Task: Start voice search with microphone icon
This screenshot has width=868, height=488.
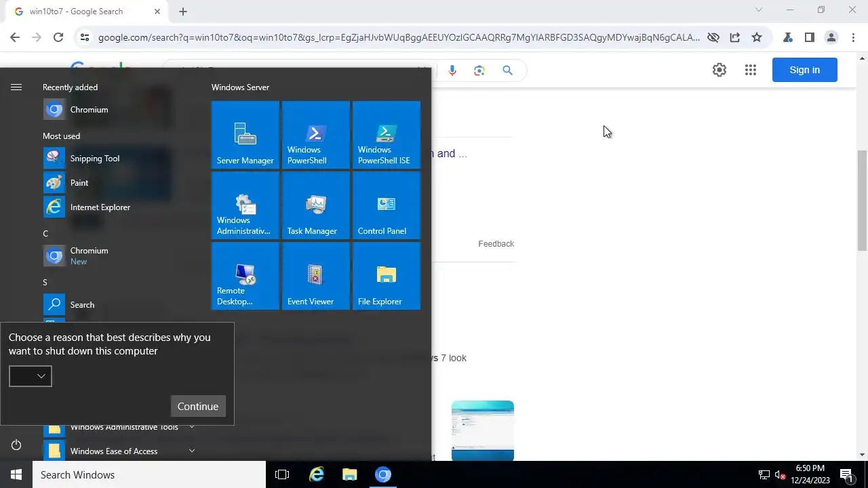Action: point(452,70)
